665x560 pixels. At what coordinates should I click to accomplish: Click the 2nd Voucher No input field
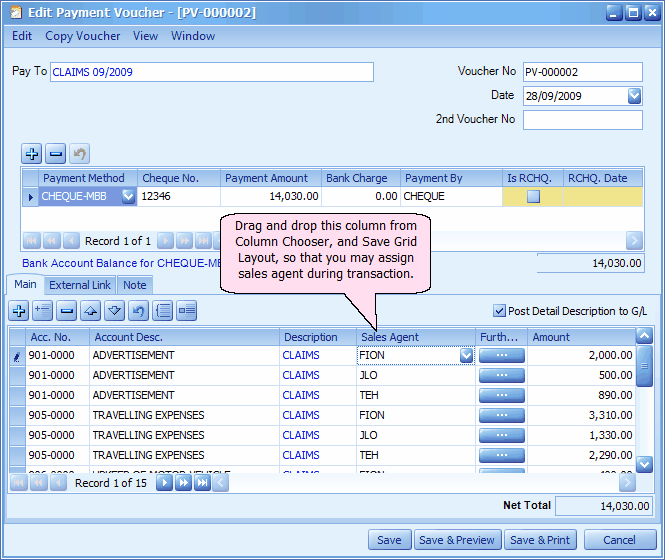click(582, 120)
